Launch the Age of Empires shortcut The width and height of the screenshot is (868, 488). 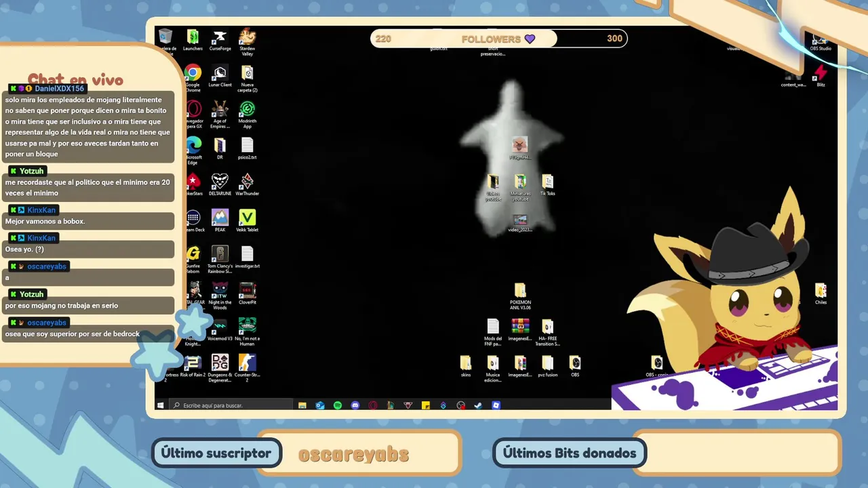click(220, 115)
